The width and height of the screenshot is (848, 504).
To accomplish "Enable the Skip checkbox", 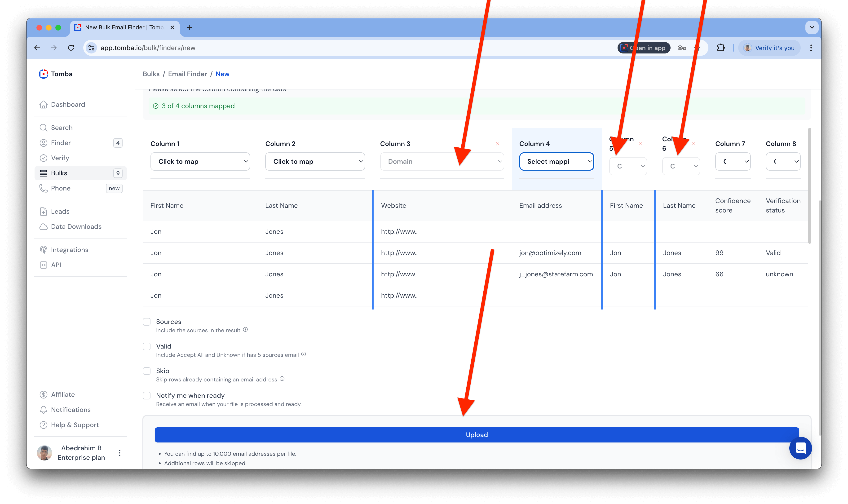I will click(147, 371).
